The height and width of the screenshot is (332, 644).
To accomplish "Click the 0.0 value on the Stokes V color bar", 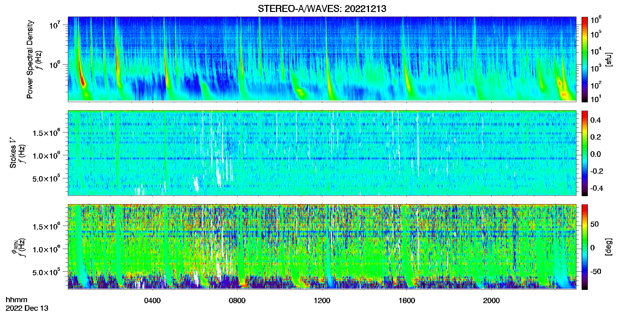I will tap(595, 154).
